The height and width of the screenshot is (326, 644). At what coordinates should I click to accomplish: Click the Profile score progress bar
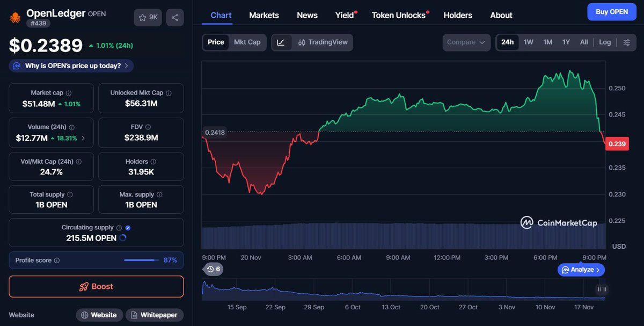142,260
